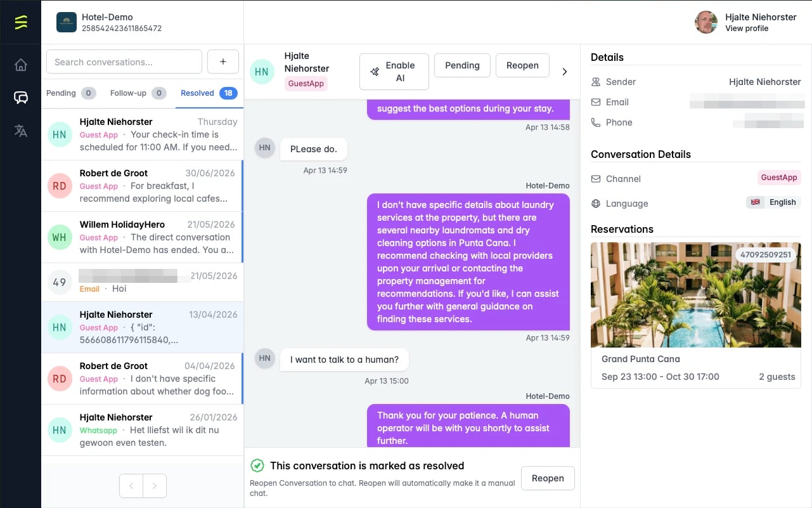
Task: Open Robert de Groot conversation dated 04/04/2026
Action: 142,379
